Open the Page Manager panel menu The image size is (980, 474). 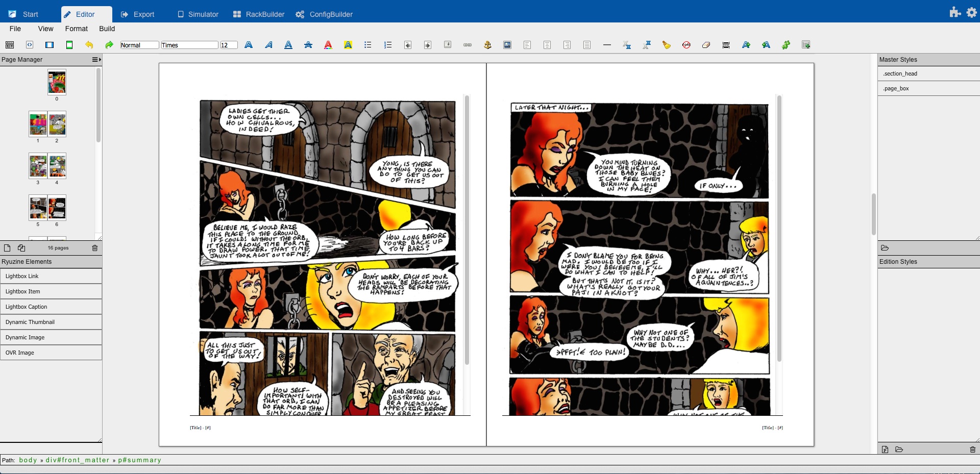(x=96, y=60)
